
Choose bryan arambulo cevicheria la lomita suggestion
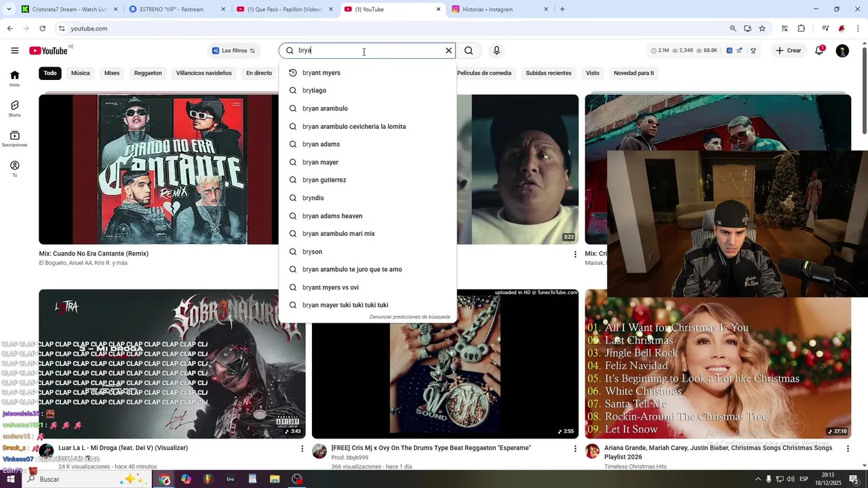(x=368, y=127)
